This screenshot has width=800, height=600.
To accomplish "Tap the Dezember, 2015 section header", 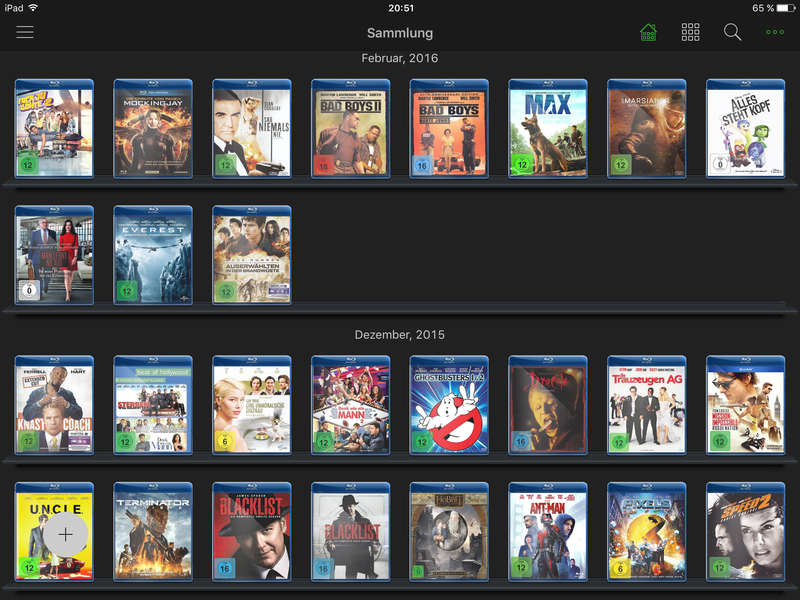I will (400, 335).
